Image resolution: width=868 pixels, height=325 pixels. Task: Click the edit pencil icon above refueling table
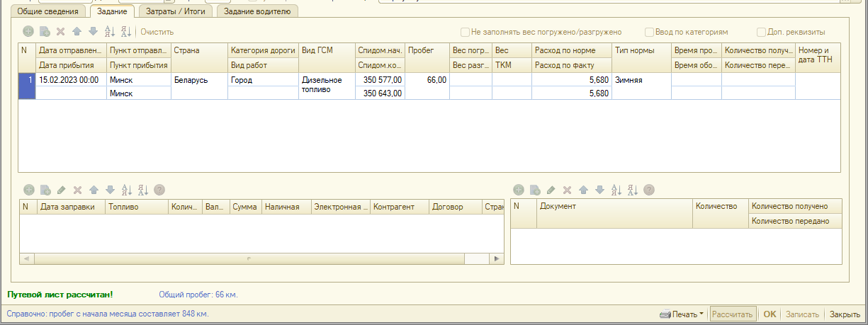click(x=61, y=190)
